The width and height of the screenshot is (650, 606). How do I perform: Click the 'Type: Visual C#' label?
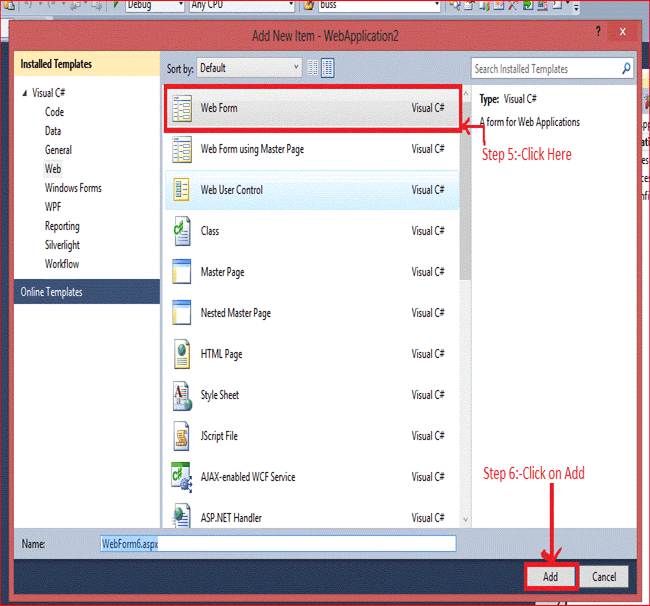coord(508,99)
